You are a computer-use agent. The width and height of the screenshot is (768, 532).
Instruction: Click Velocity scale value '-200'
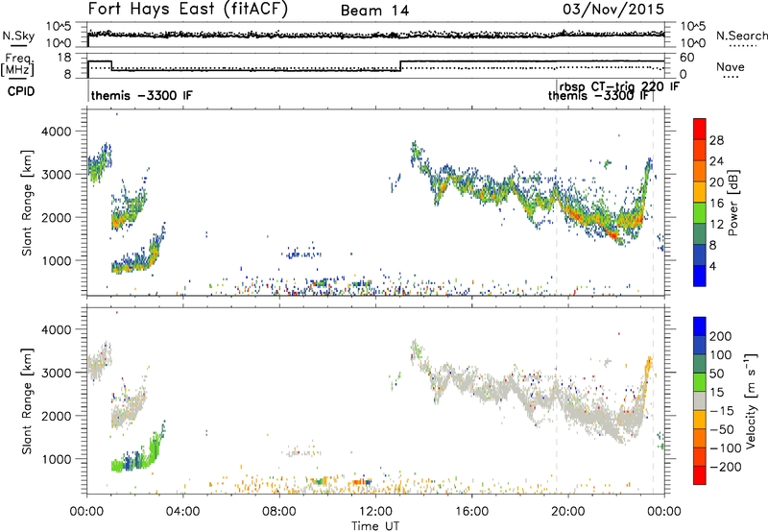click(726, 467)
